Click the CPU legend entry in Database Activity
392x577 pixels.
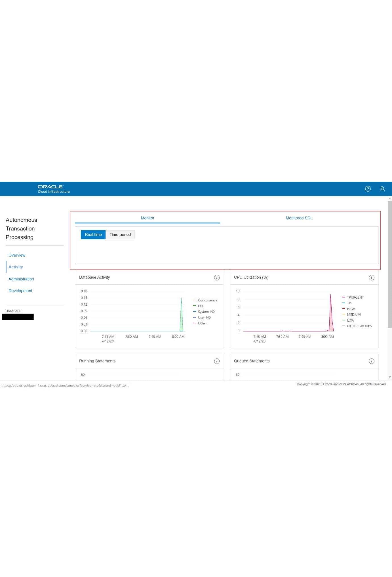[x=201, y=306]
